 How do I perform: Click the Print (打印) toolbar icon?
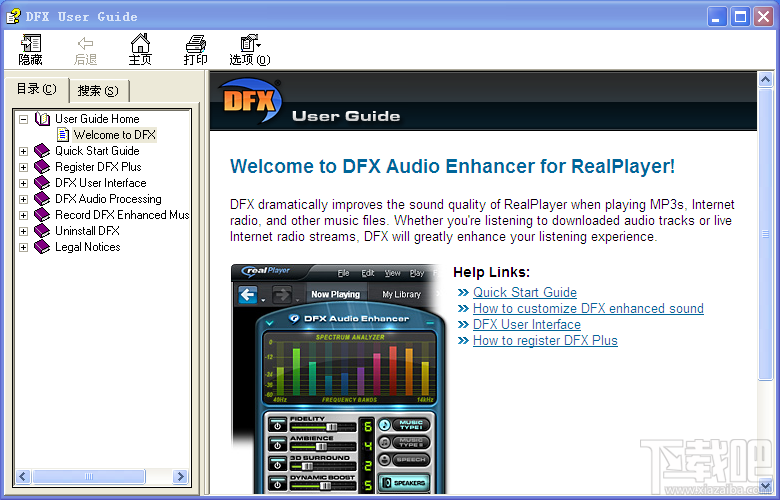pos(195,50)
